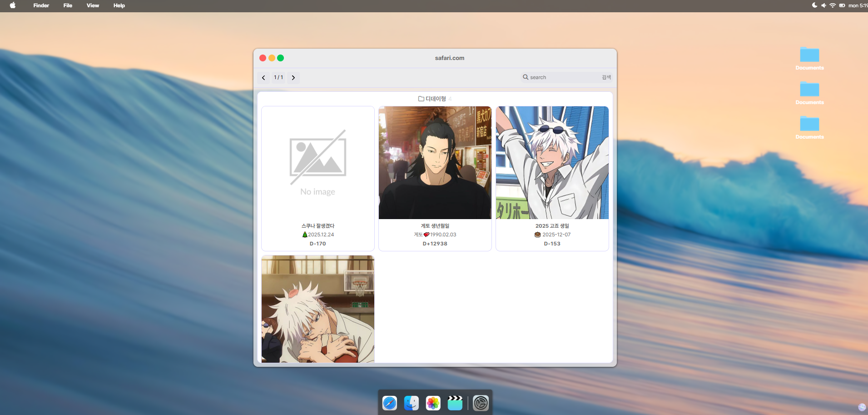868x415 pixels.
Task: Go forward with the right chevron button
Action: (x=293, y=78)
